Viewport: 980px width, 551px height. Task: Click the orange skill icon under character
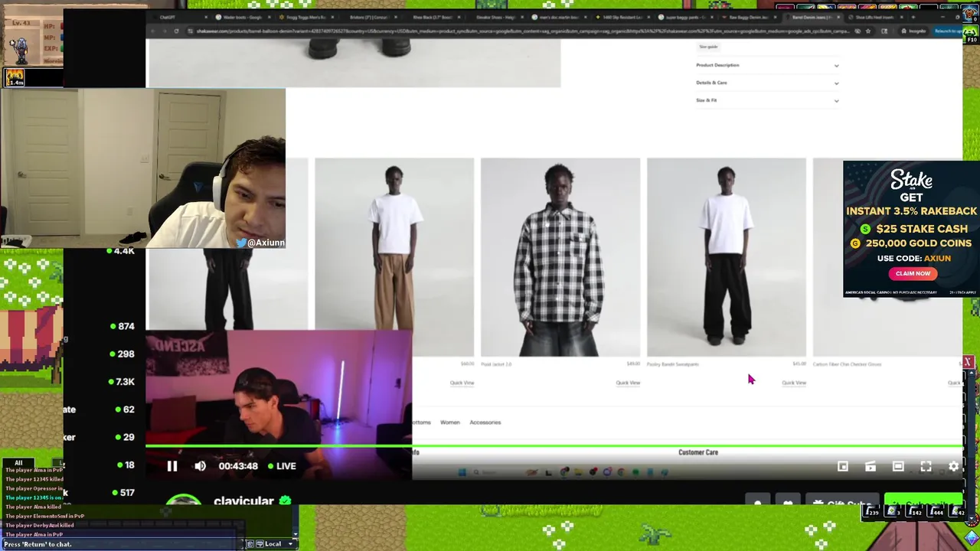(x=15, y=77)
